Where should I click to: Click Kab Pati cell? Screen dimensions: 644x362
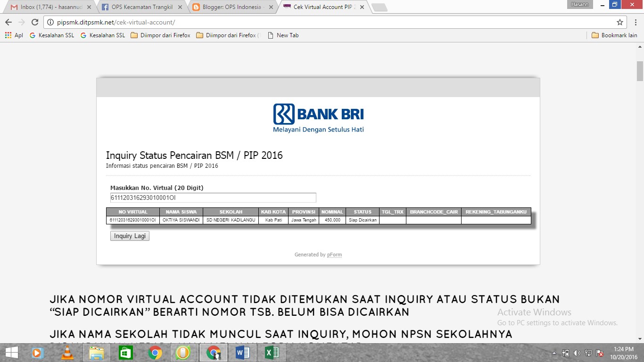click(273, 220)
